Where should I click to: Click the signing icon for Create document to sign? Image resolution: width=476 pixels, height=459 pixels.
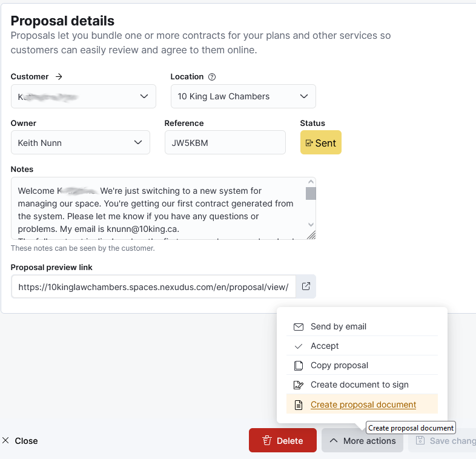click(299, 385)
